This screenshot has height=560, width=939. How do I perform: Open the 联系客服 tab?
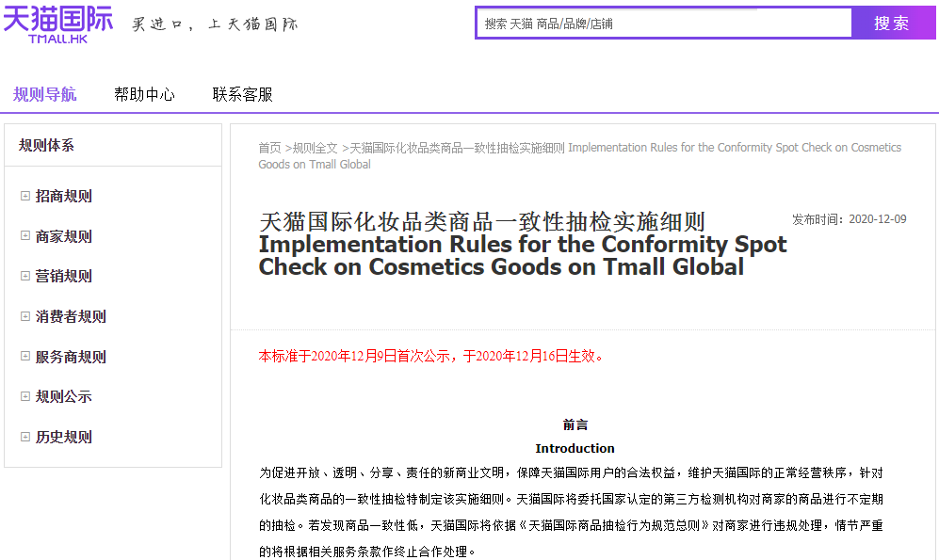pyautogui.click(x=243, y=94)
